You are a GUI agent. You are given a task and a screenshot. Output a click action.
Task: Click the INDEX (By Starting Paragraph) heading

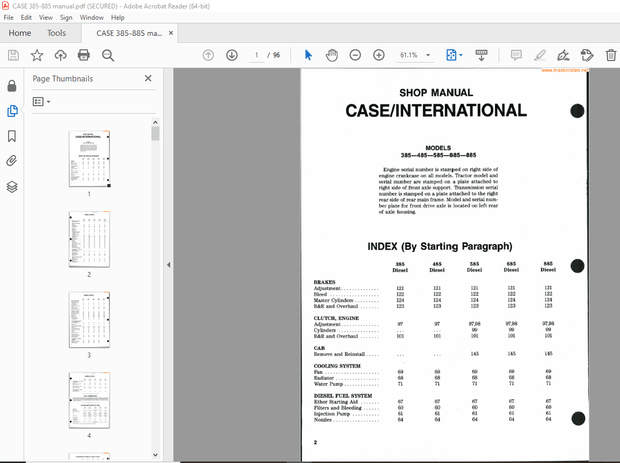[x=440, y=246]
